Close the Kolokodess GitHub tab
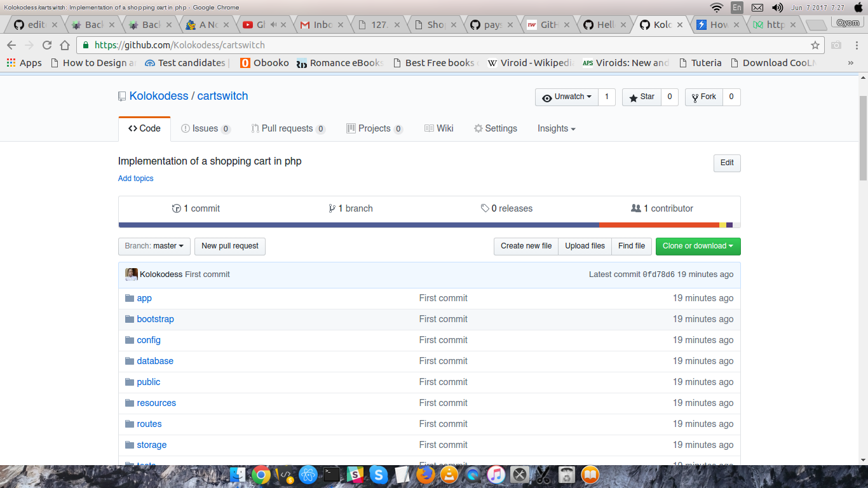This screenshot has width=868, height=488. 680,25
